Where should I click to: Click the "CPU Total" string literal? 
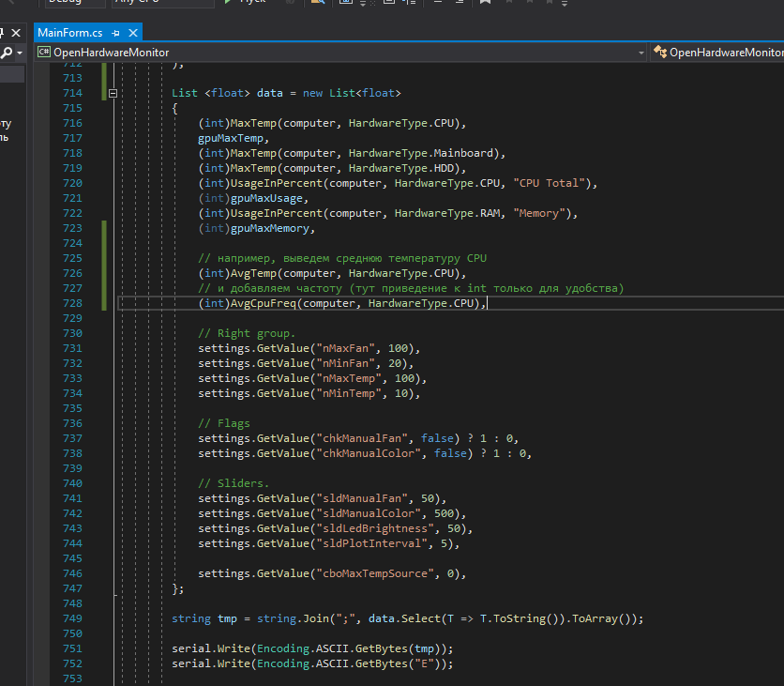point(549,183)
